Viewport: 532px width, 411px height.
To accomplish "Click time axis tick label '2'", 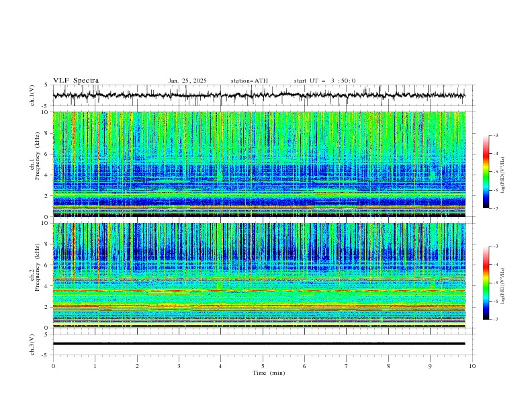I will coord(137,366).
